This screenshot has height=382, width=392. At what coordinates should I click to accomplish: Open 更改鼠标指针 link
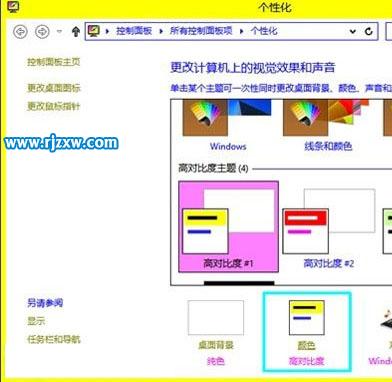click(x=54, y=106)
